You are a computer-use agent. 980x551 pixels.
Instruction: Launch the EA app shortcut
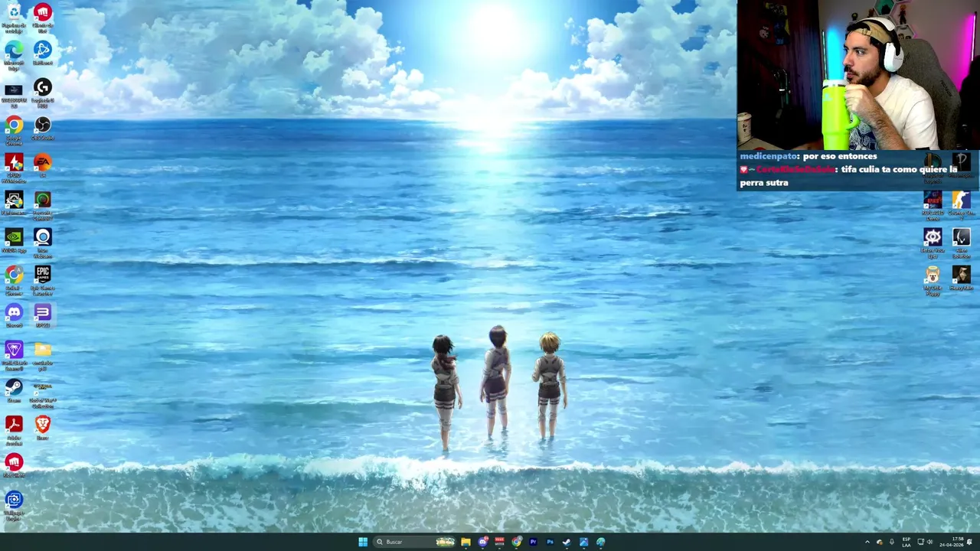[42, 165]
